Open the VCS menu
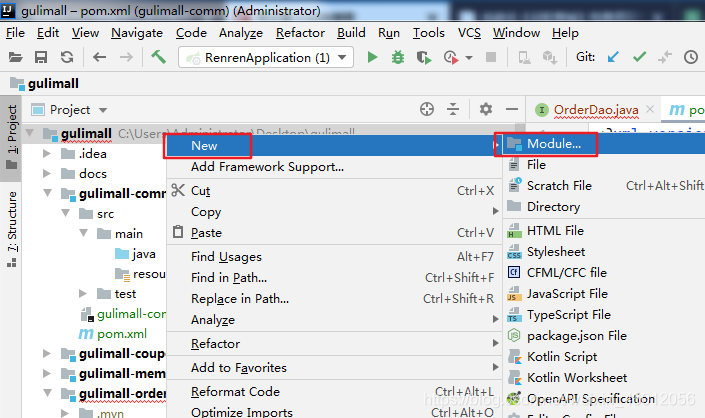The height and width of the screenshot is (418, 705). [469, 33]
